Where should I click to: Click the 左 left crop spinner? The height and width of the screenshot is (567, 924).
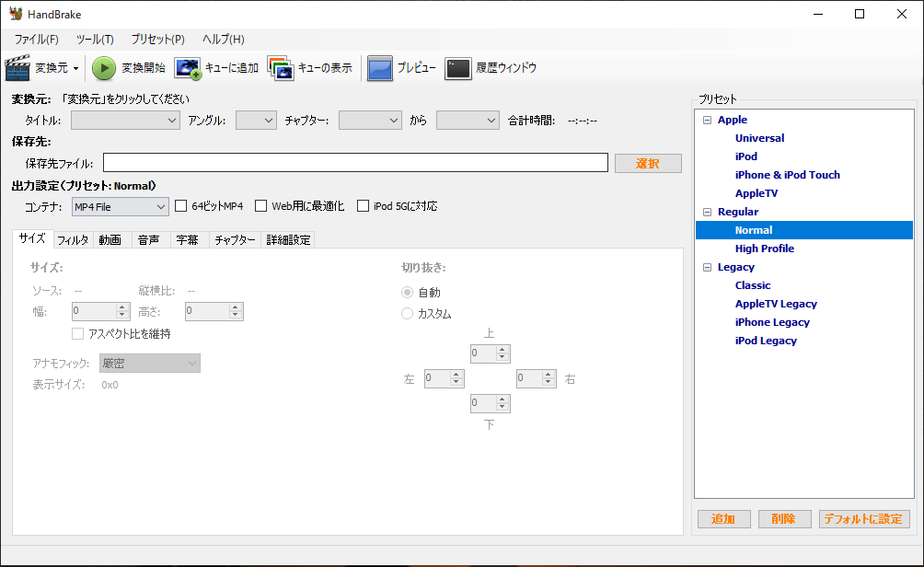445,378
